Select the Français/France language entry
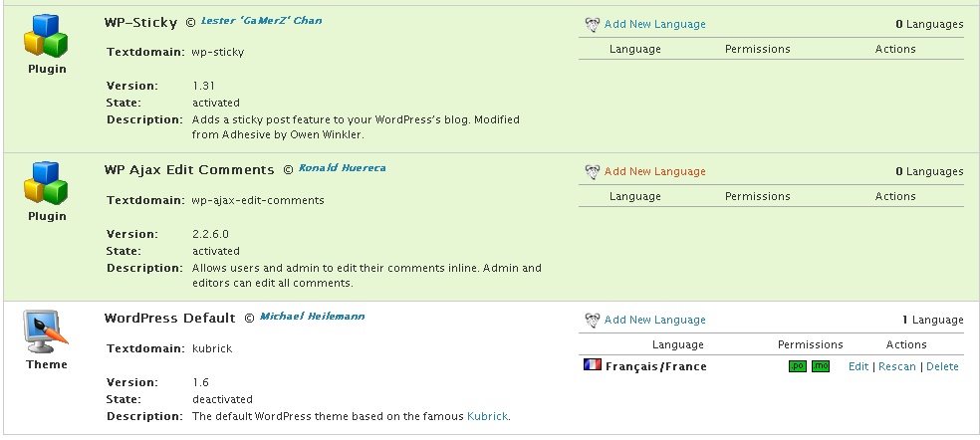 (655, 366)
